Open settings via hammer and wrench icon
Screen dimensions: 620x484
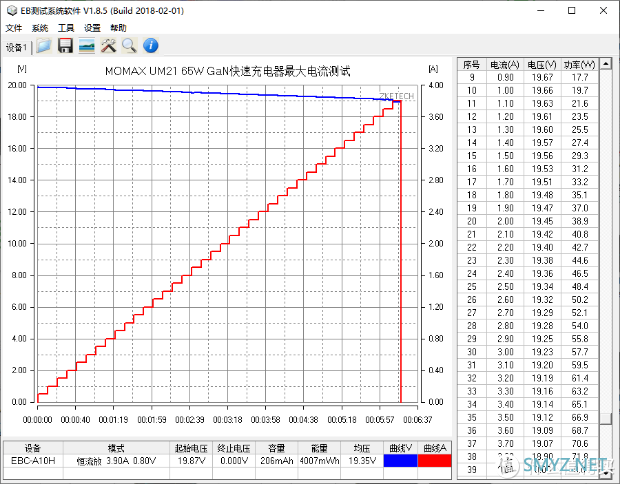[108, 46]
